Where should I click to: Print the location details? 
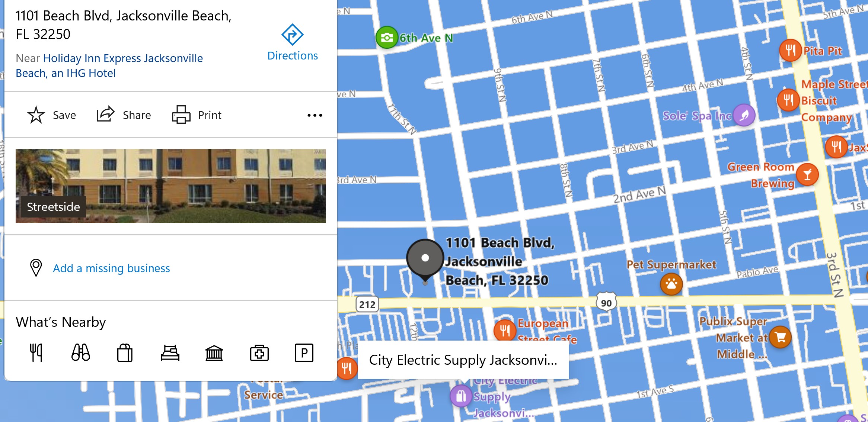click(x=181, y=115)
